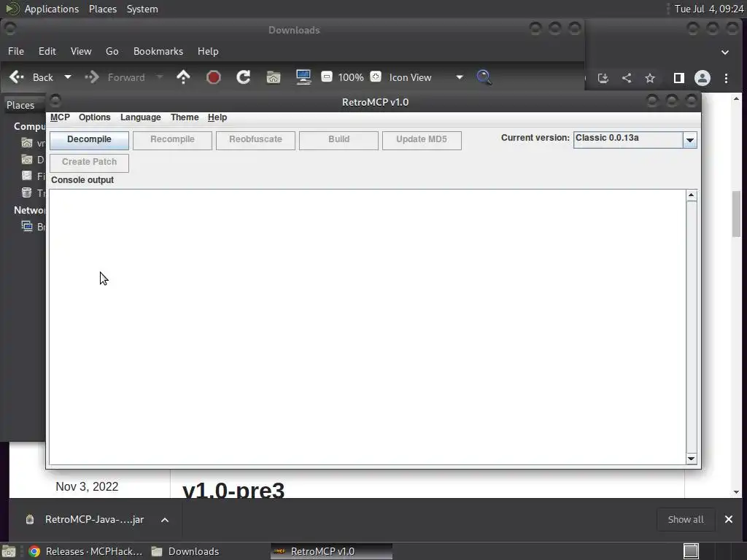Click the v1.0-pre3 release heading
The height and width of the screenshot is (560, 747).
pos(233,490)
